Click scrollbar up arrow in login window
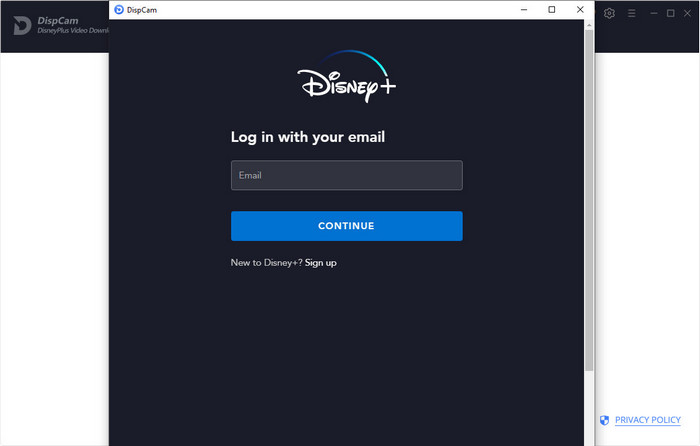 point(589,25)
